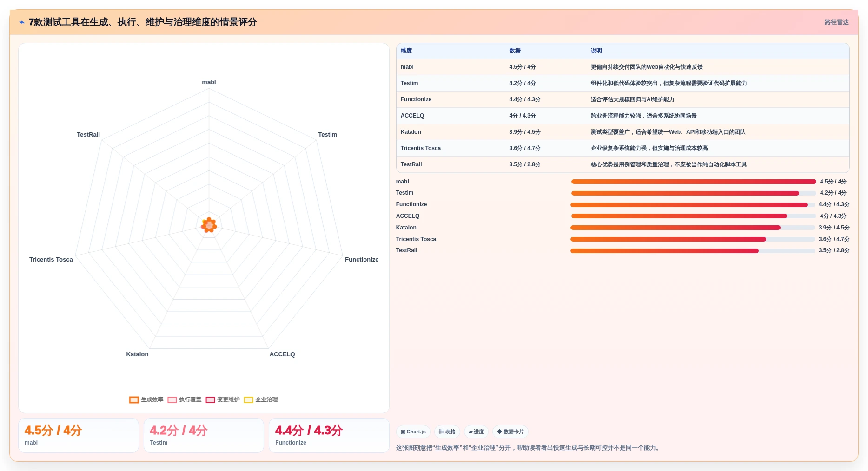Click the Katalon progress bar

[693, 228]
